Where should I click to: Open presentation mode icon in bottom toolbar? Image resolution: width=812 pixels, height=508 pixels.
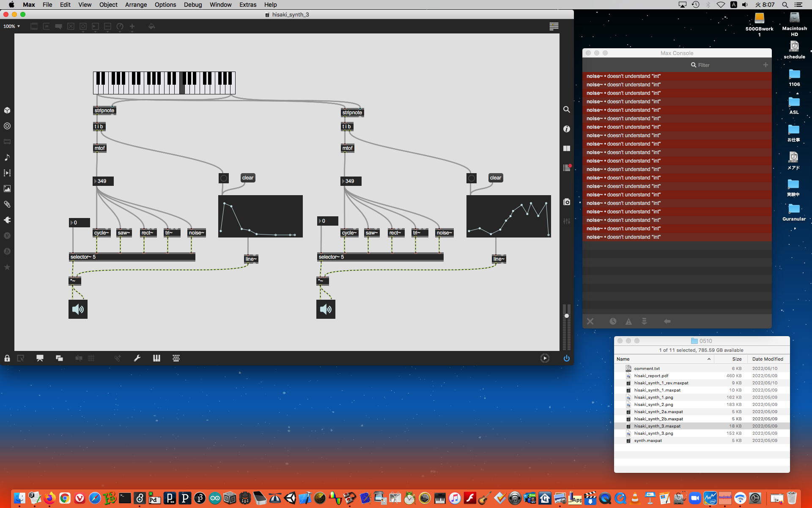[40, 358]
